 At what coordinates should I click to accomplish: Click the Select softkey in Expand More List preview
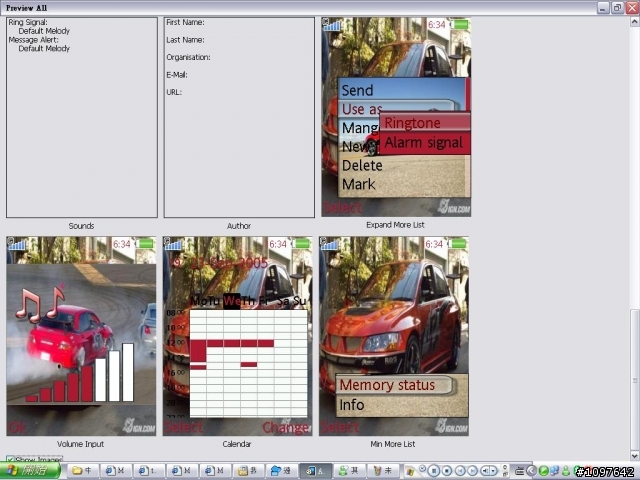[342, 208]
